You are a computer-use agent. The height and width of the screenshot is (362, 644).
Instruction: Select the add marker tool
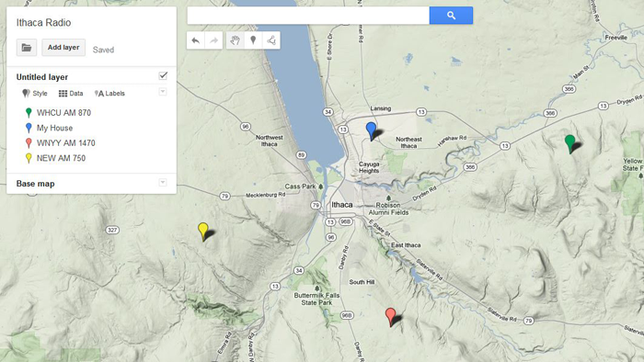coord(253,40)
